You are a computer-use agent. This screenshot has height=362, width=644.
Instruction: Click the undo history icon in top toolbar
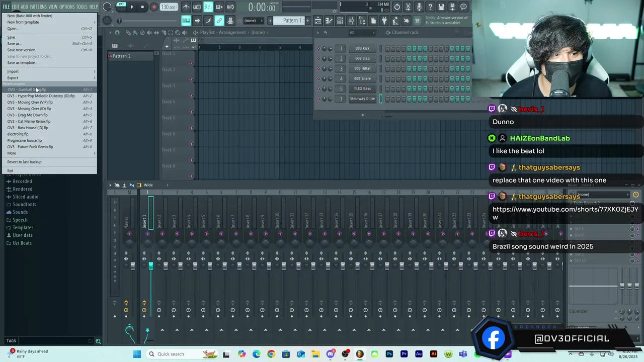click(x=397, y=7)
